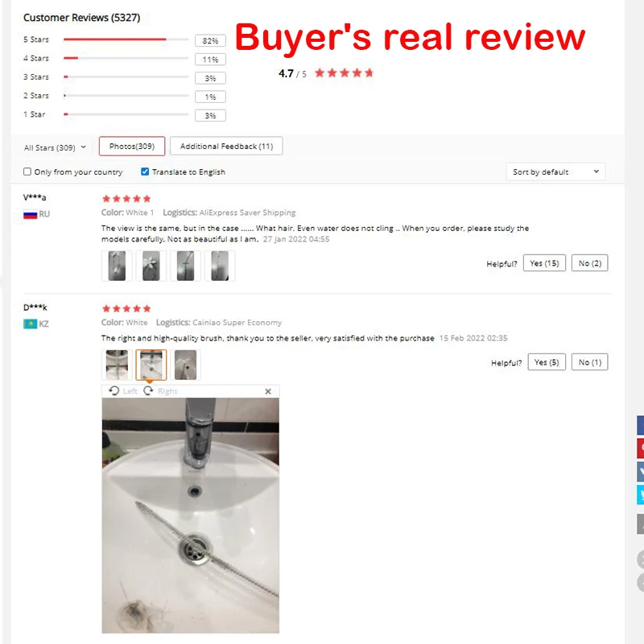Screen dimensions: 644x644
Task: Click the five-star rating of D***k's review
Action: coord(126,308)
